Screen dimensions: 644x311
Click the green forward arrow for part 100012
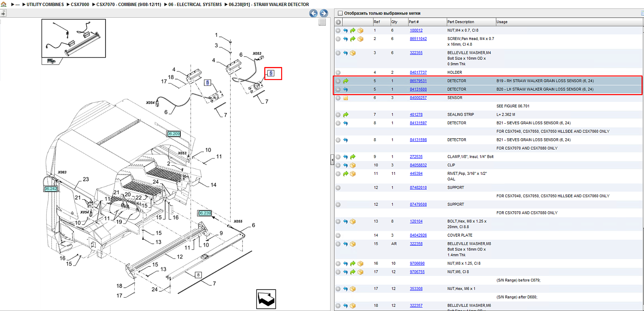(353, 30)
